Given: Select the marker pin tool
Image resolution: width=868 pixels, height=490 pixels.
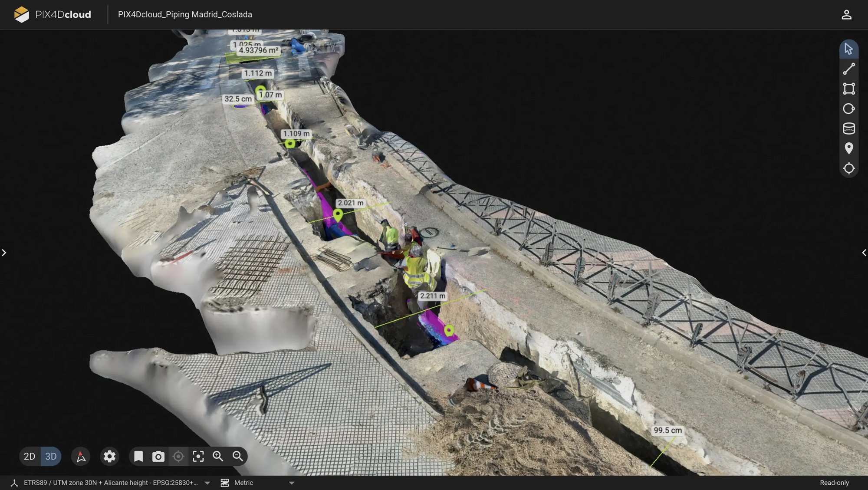Looking at the screenshot, I should [x=848, y=148].
